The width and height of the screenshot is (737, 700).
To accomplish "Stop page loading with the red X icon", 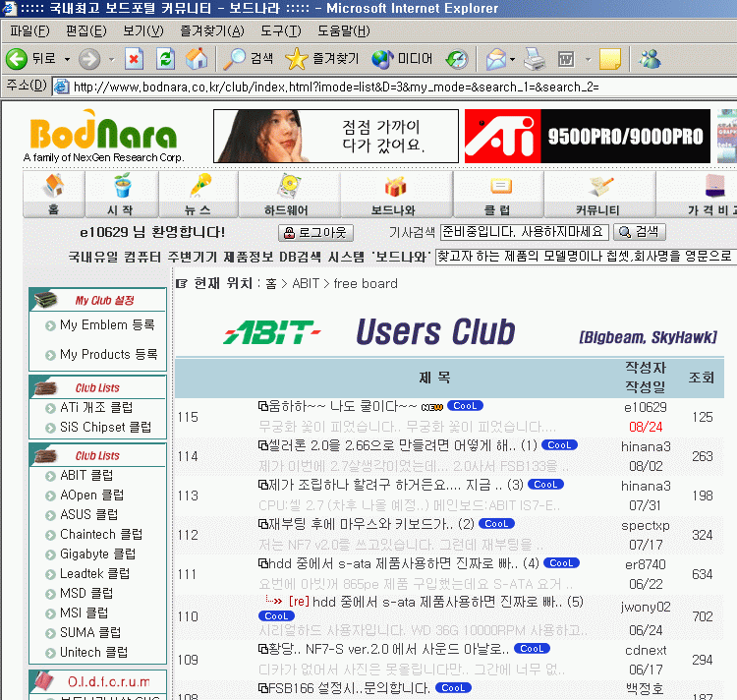I will (x=134, y=59).
